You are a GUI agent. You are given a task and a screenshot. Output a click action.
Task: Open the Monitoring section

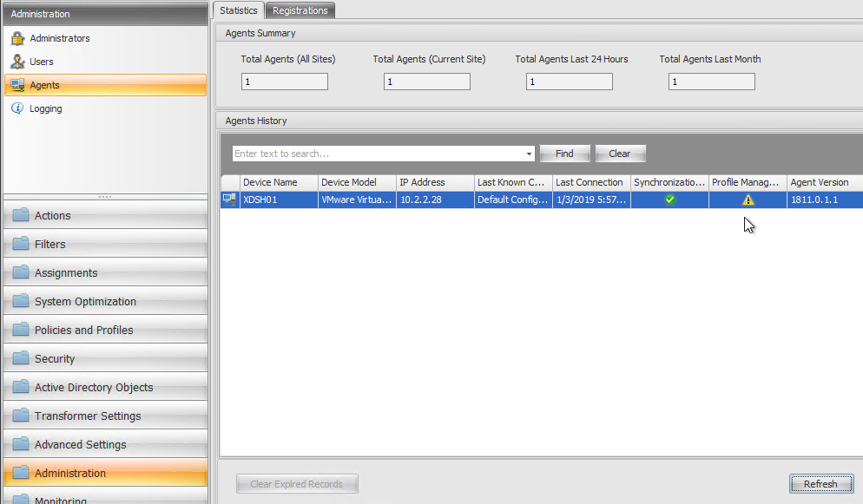click(x=106, y=497)
